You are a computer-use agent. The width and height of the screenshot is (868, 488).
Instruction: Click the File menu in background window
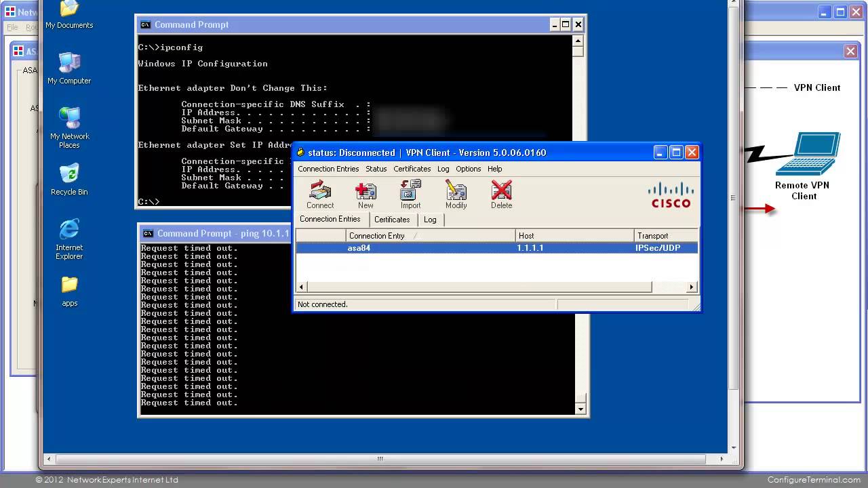[12, 28]
